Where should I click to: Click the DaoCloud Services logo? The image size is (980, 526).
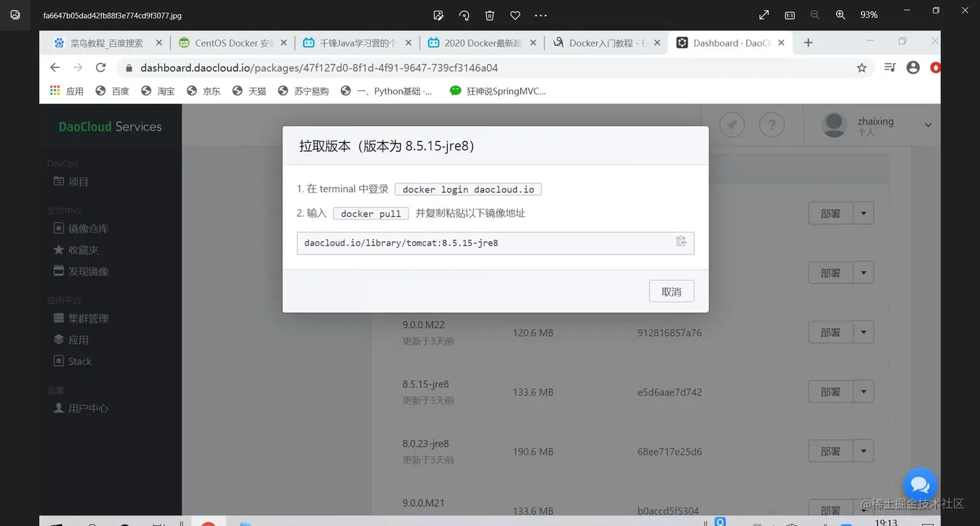click(110, 126)
